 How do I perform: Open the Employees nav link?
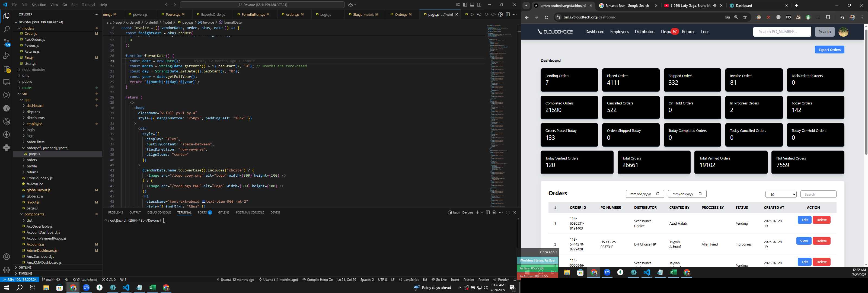tap(619, 32)
